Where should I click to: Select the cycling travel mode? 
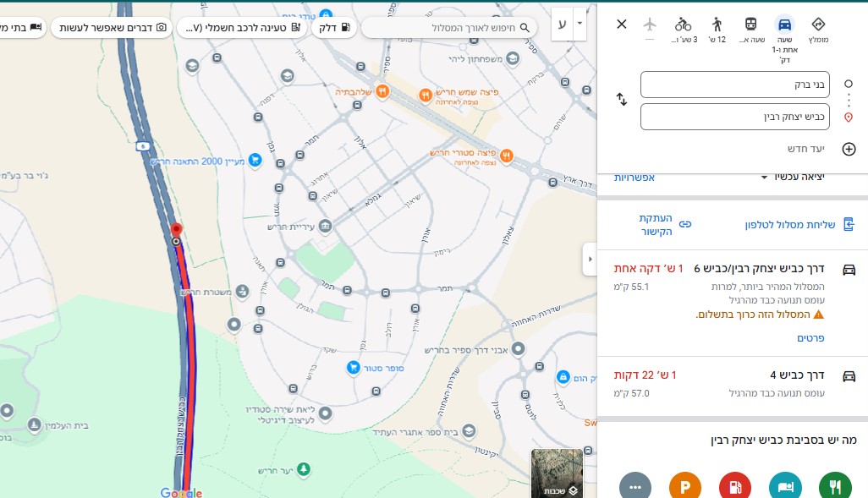683,25
